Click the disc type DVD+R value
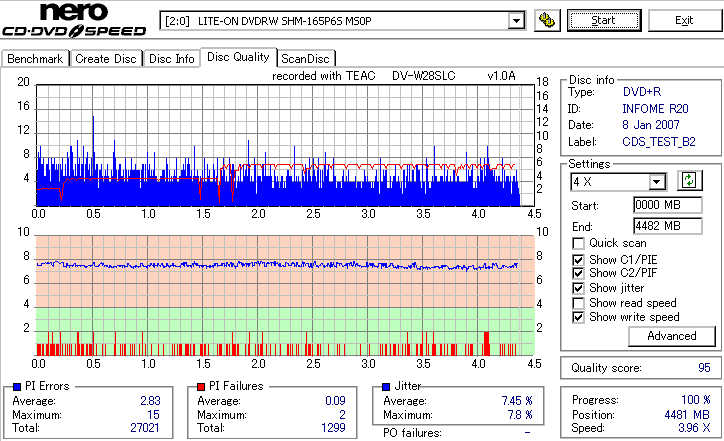This screenshot has width=724, height=441. 642,92
